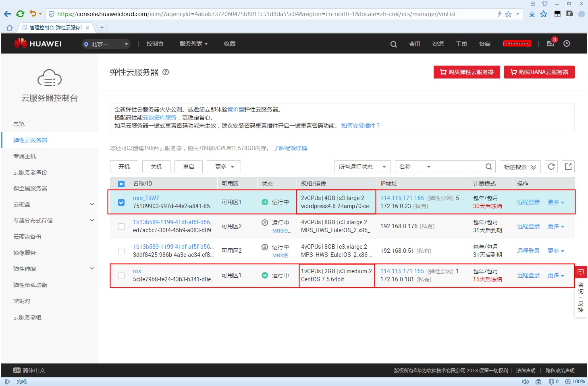
Task: Open the 隐私政策声明 footer link
Action: point(560,371)
